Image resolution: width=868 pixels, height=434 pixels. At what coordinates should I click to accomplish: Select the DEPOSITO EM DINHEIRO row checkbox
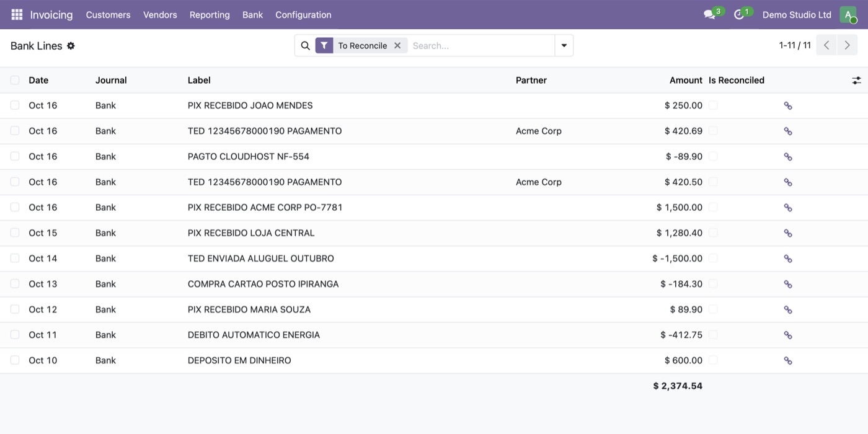tap(15, 360)
